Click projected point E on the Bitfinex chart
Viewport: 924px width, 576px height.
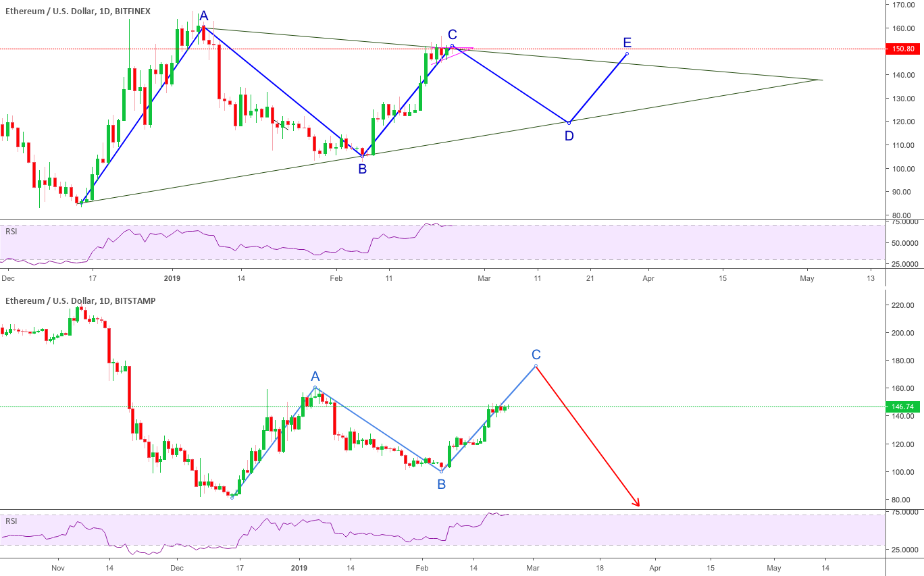point(627,41)
